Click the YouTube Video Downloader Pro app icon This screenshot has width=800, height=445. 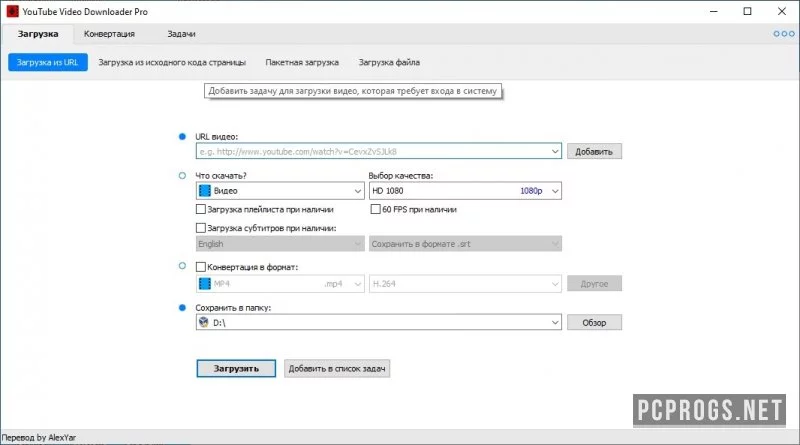tap(12, 11)
